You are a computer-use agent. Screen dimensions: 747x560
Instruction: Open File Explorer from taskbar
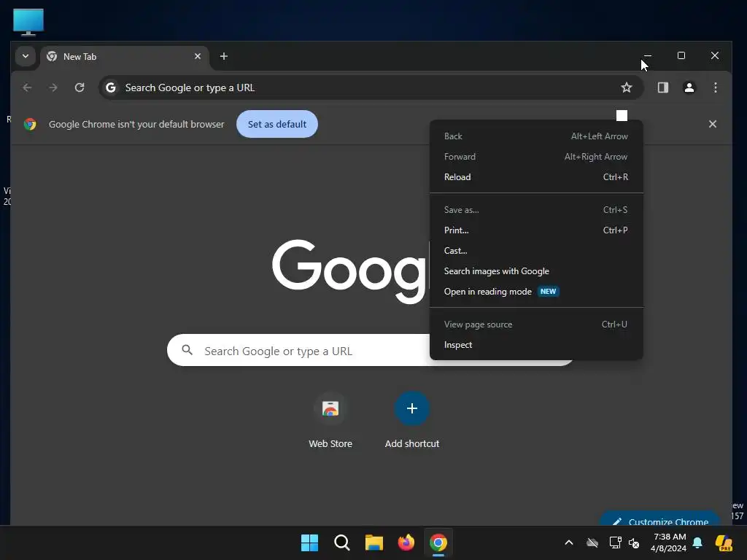374,542
